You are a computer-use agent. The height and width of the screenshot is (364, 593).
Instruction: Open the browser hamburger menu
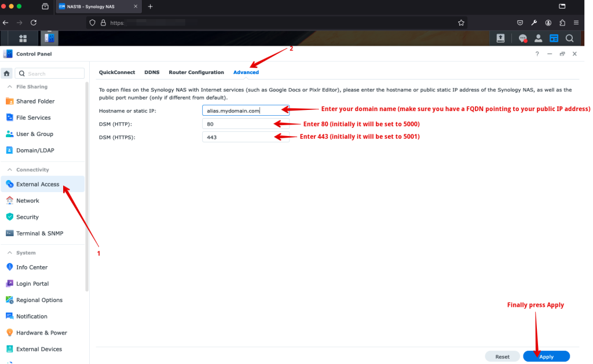coord(576,23)
